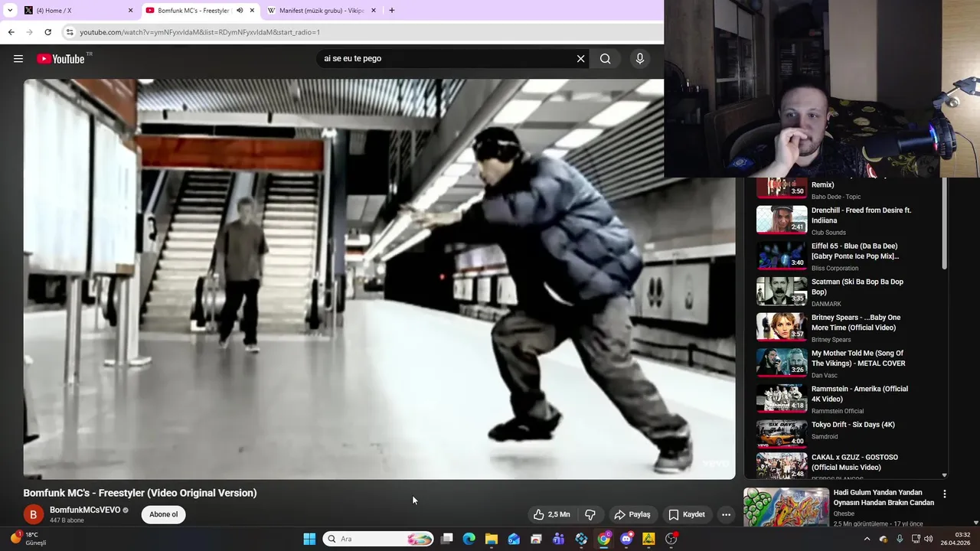Play Eiffel 65 - Blue thumbnail

pyautogui.click(x=782, y=256)
